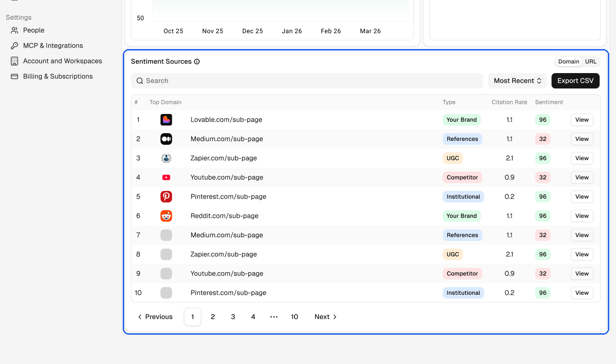Select page 3 in pagination
The width and height of the screenshot is (616, 364).
[x=233, y=317]
